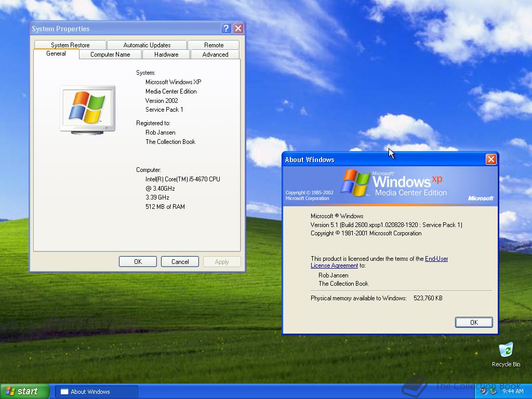Click the 'Microsoft Windows XP' text

[x=174, y=82]
